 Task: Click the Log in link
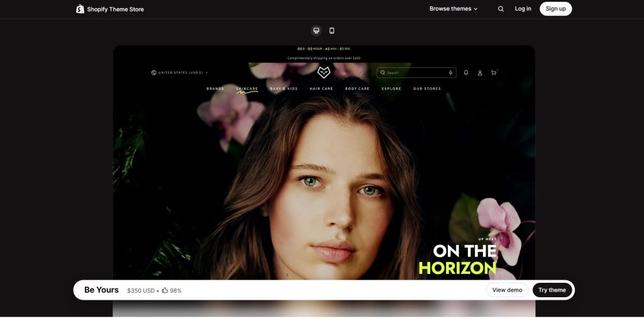[523, 9]
